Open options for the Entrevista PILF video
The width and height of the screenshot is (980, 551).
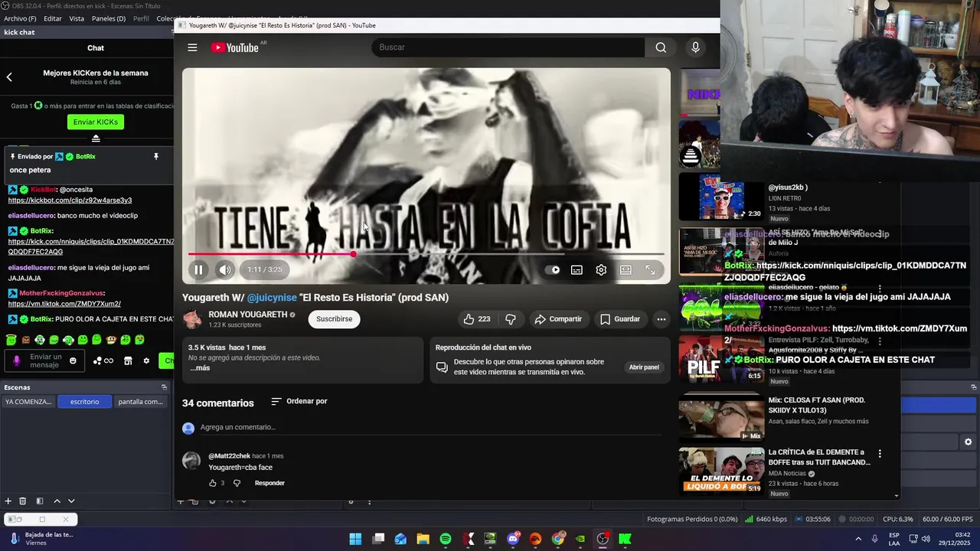tap(880, 341)
